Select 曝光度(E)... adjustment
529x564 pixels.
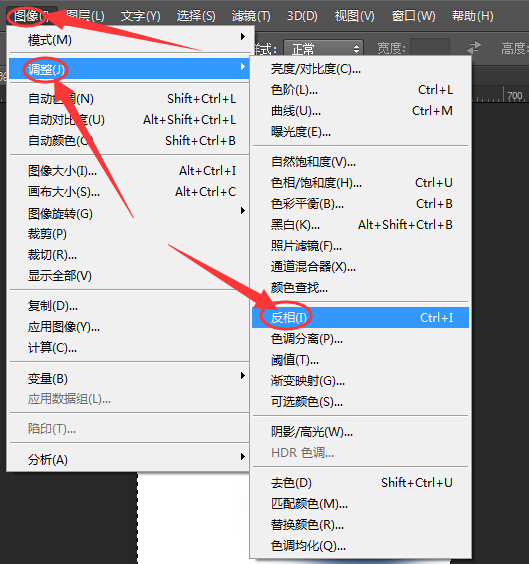tap(361, 132)
